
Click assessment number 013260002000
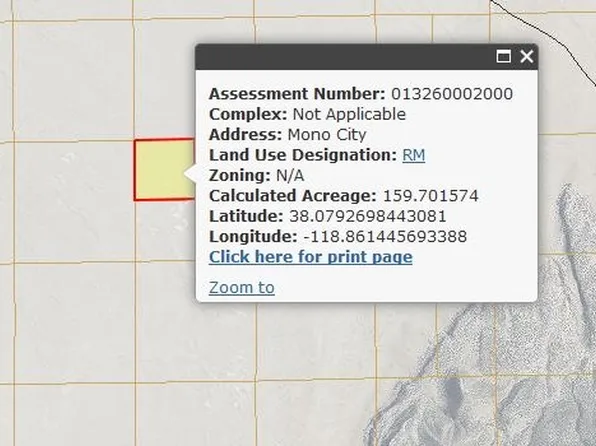pyautogui.click(x=452, y=94)
